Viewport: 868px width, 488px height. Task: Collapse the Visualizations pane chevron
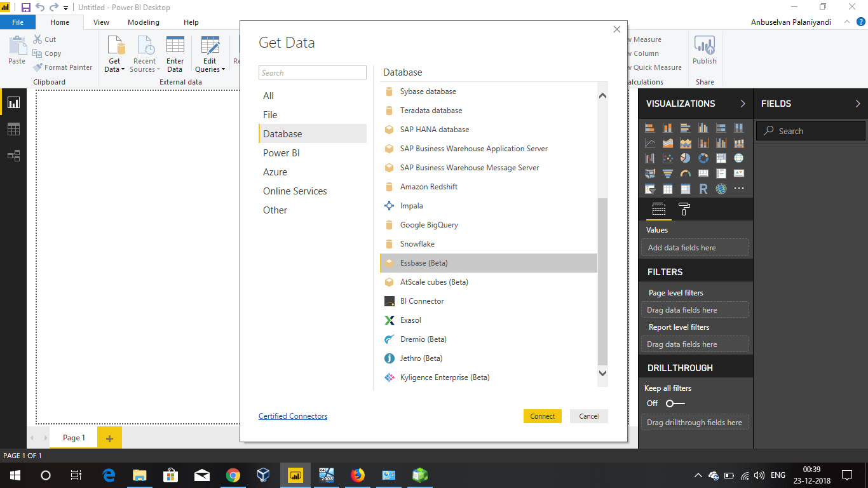(743, 104)
